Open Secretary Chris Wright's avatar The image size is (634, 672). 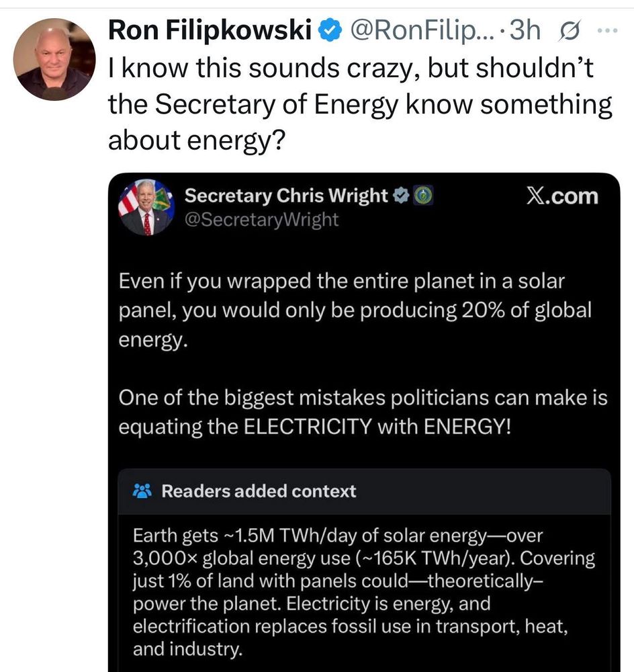pos(146,207)
